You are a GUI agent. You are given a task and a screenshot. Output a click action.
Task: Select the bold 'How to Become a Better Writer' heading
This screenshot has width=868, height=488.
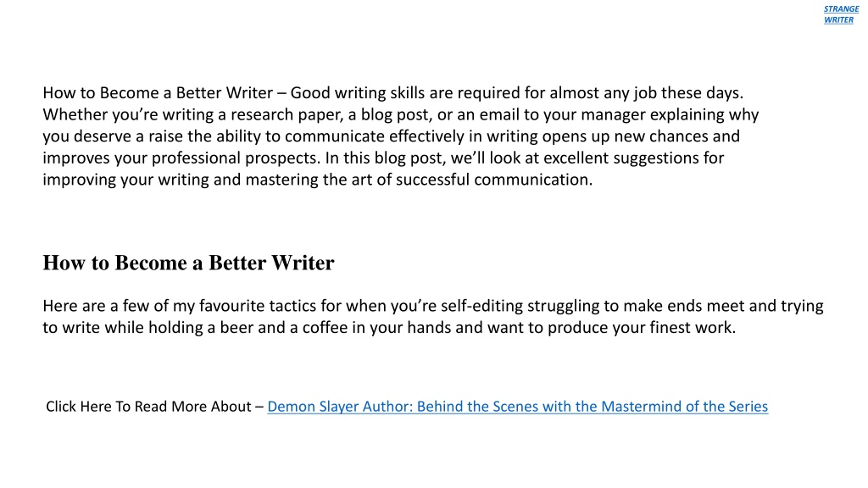click(189, 263)
